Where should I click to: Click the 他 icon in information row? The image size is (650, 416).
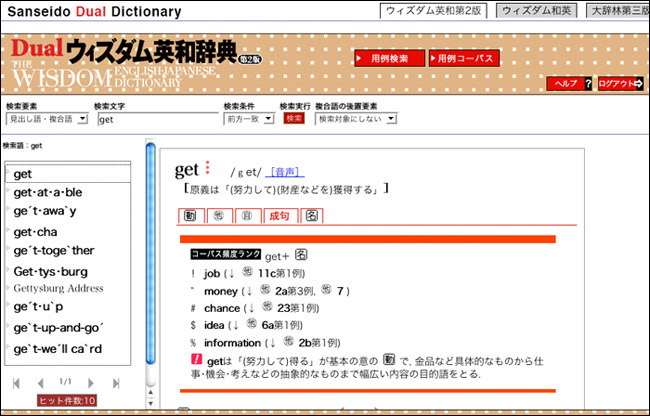point(289,341)
